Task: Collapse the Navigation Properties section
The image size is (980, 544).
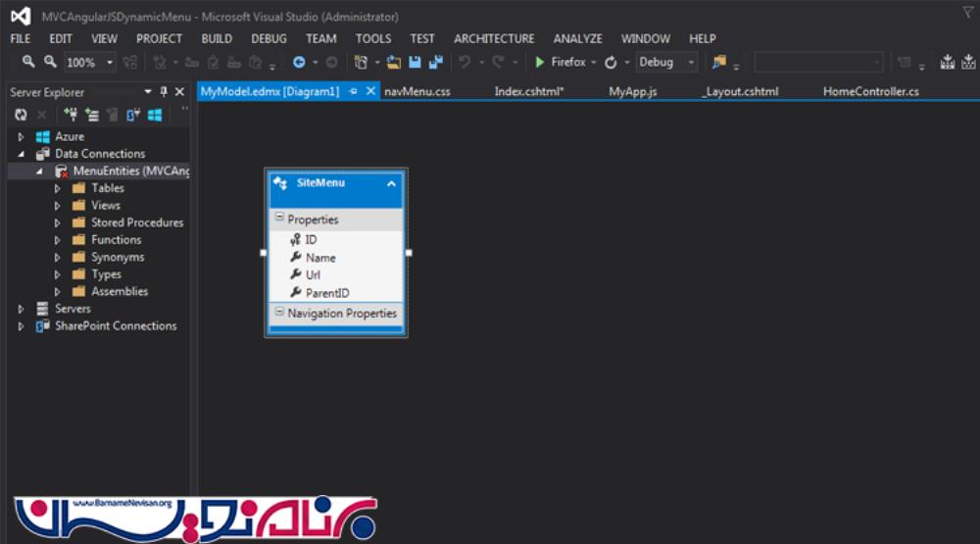Action: 279,312
